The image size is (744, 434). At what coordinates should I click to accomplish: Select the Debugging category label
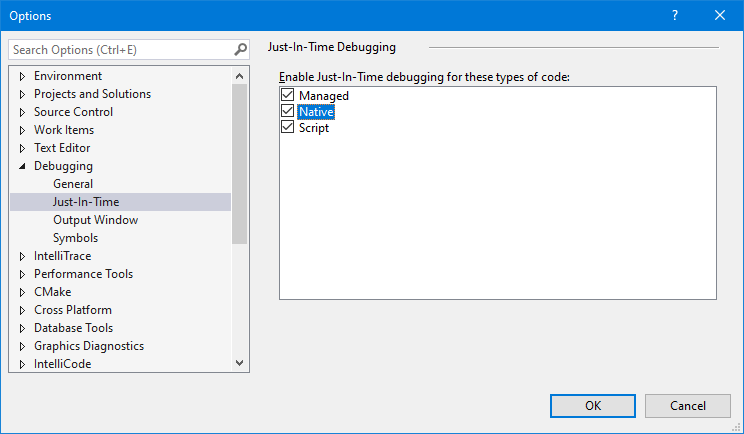64,166
